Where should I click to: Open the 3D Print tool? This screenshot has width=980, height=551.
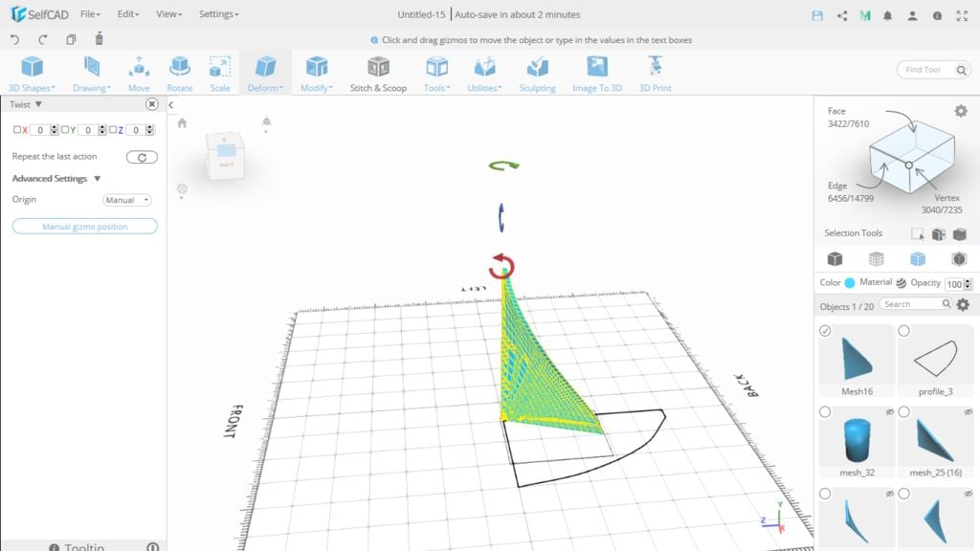(656, 73)
